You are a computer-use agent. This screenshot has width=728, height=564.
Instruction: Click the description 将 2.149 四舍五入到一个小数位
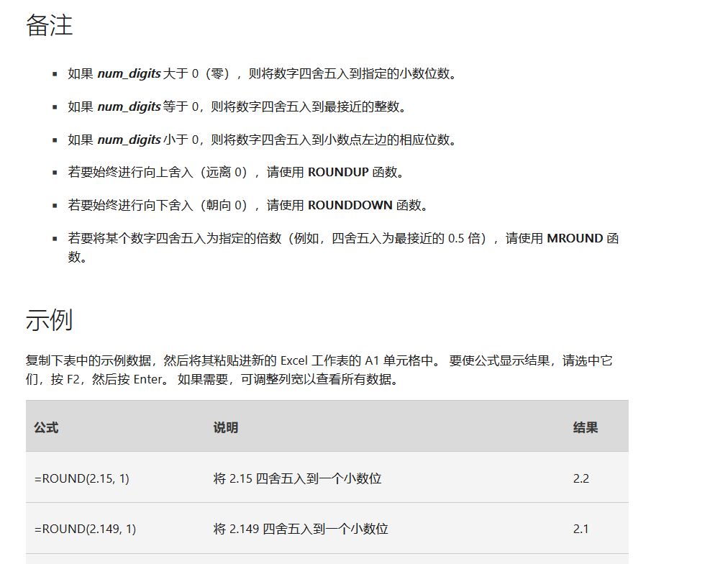coord(301,529)
